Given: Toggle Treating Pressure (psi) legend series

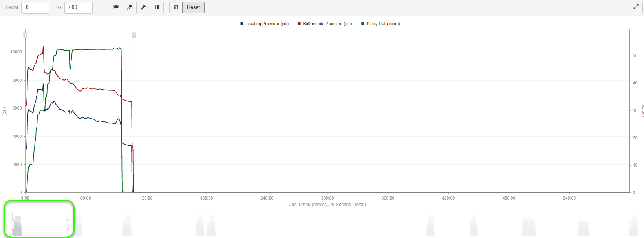Looking at the screenshot, I should [264, 24].
